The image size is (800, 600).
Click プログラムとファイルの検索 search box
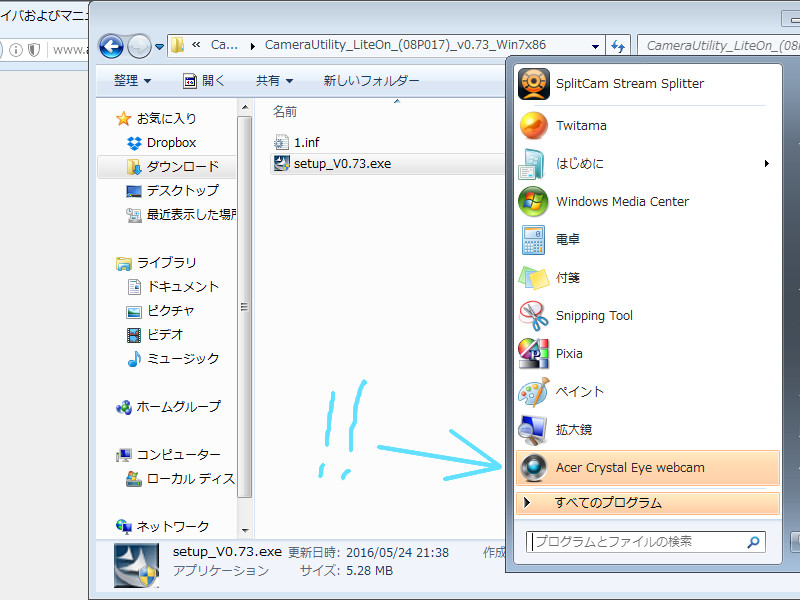point(646,542)
